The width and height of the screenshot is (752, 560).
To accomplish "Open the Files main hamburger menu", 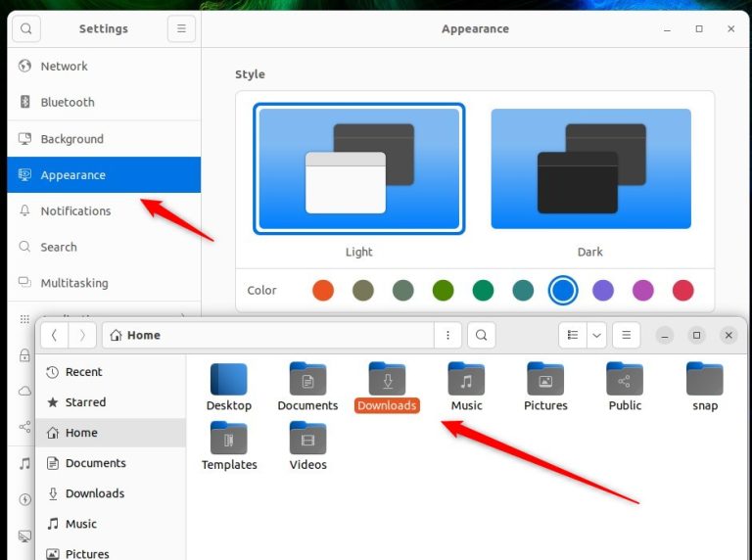I will click(x=627, y=335).
